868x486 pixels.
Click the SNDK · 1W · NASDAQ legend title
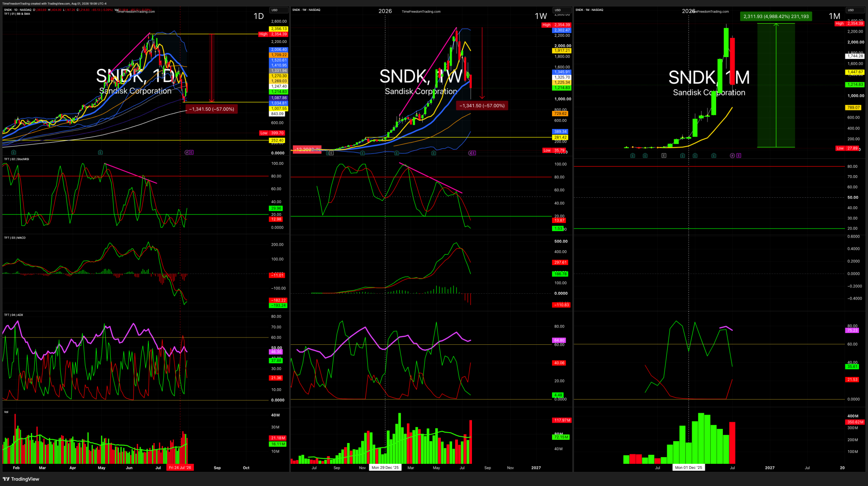[x=306, y=10]
